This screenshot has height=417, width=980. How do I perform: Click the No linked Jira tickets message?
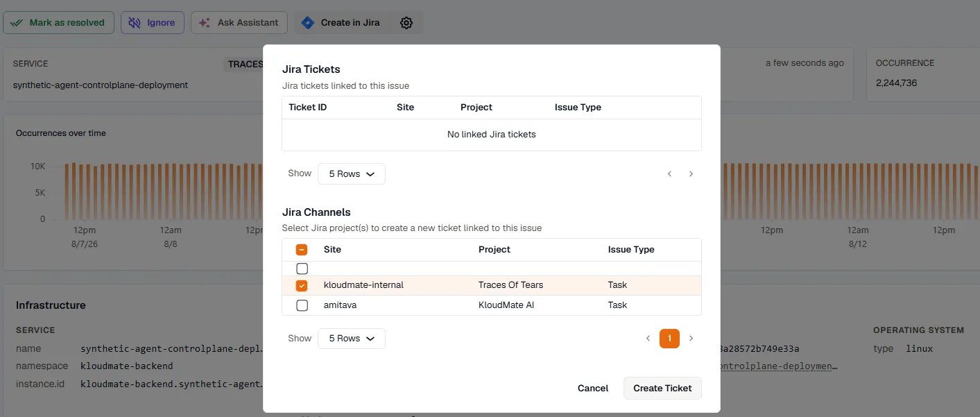pyautogui.click(x=492, y=135)
